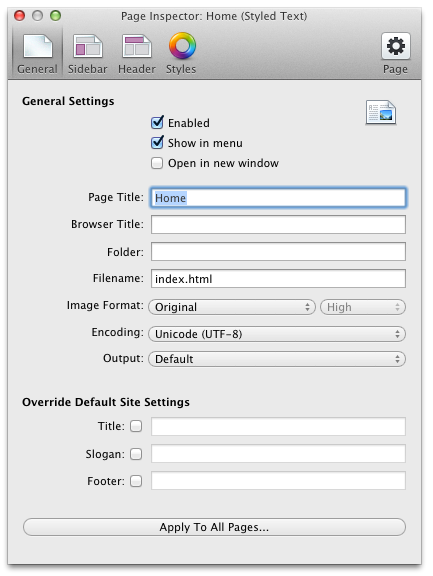Open the image quality High dropdown
Screen dimensions: 433x576
point(363,307)
